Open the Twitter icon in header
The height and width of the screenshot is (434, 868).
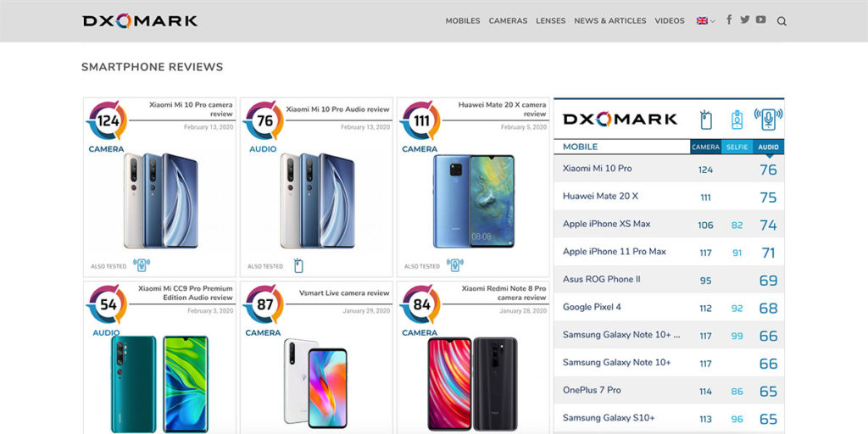click(745, 20)
